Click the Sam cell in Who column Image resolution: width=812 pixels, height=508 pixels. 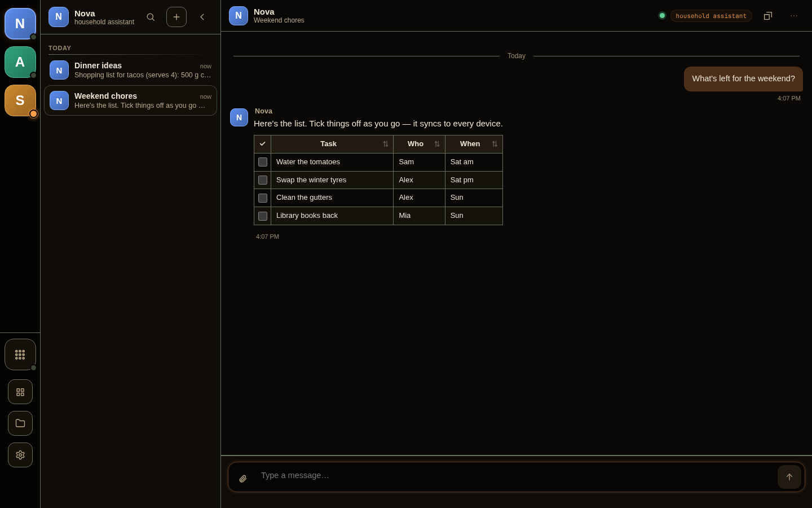pos(420,162)
